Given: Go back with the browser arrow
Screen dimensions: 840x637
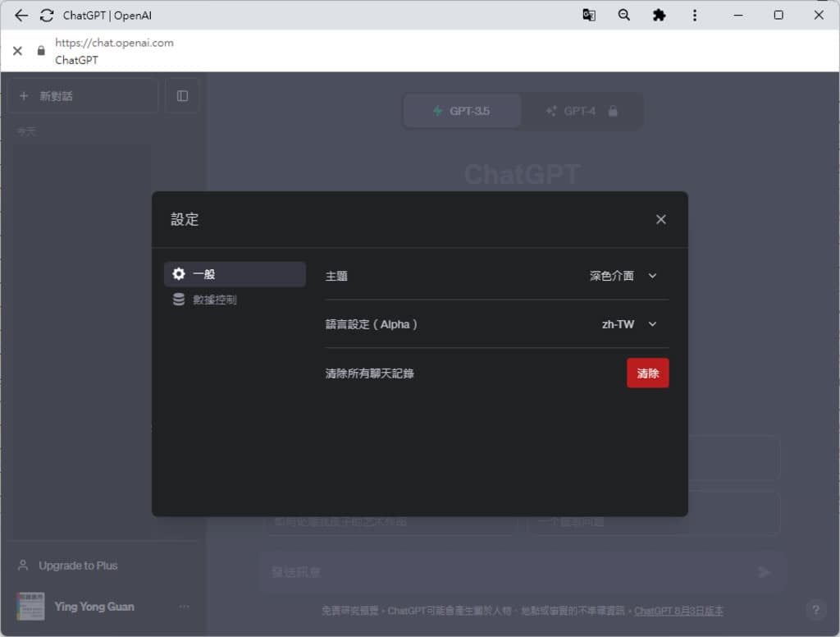Looking at the screenshot, I should (x=21, y=16).
